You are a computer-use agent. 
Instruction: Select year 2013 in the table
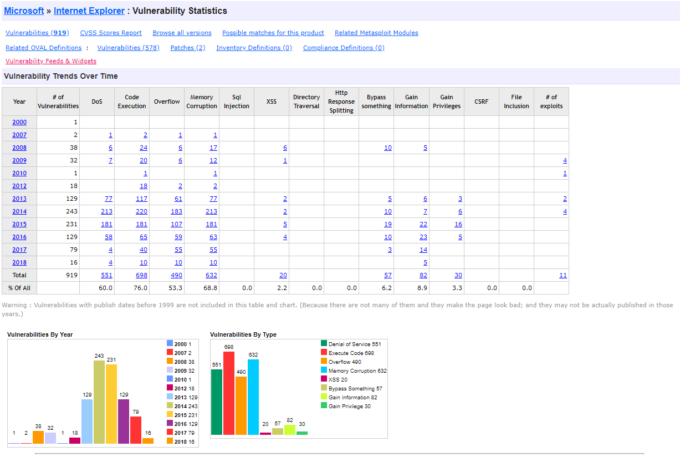point(19,199)
